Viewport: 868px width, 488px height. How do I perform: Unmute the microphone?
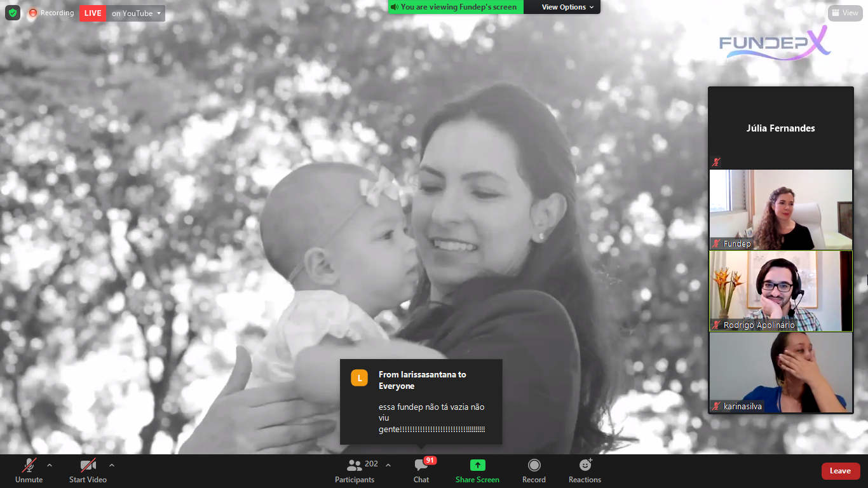tap(29, 465)
